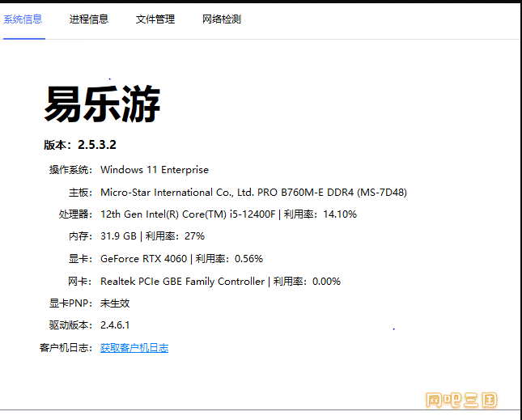Click the version text 2.5.3.2
The height and width of the screenshot is (420, 522).
97,145
